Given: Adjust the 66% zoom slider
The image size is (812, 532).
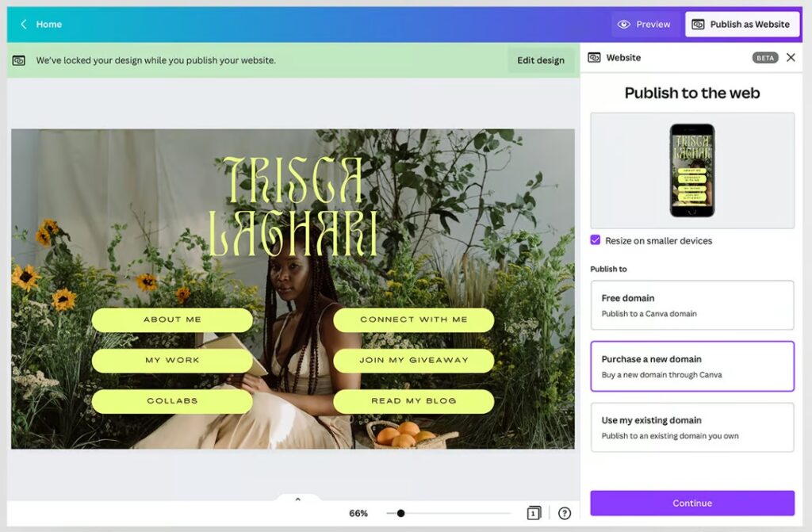Looking at the screenshot, I should coord(401,513).
